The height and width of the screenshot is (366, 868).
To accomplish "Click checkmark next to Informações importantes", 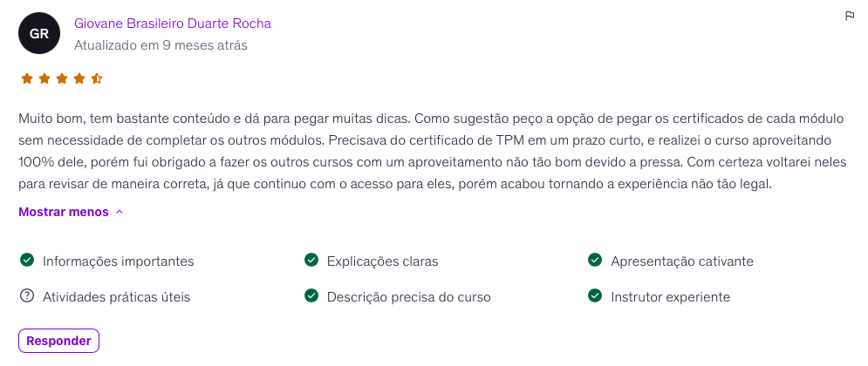I will (x=27, y=260).
